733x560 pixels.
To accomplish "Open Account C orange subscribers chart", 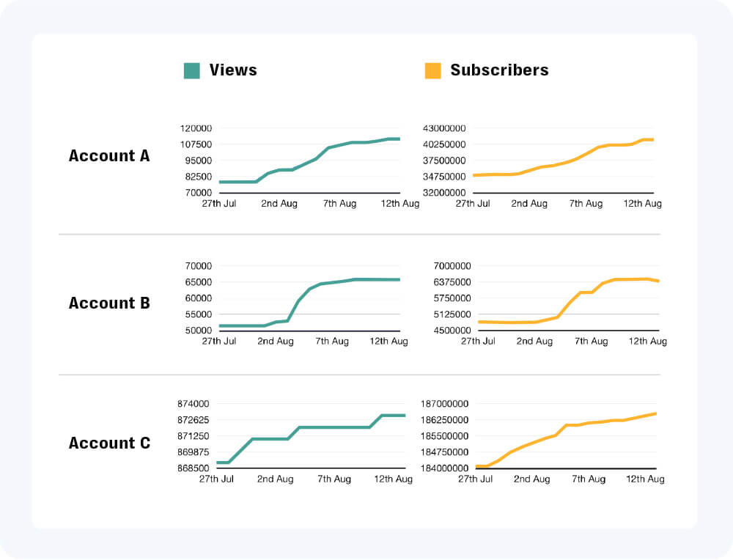I will 566,437.
